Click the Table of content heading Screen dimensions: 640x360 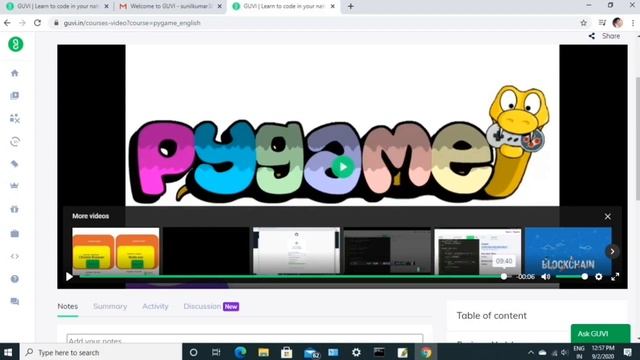tap(491, 316)
